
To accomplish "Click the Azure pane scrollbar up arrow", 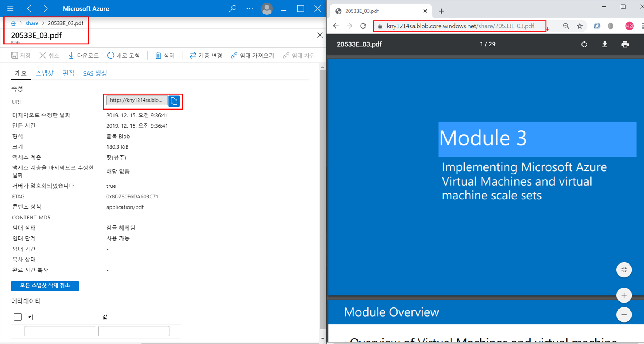I will [x=323, y=68].
